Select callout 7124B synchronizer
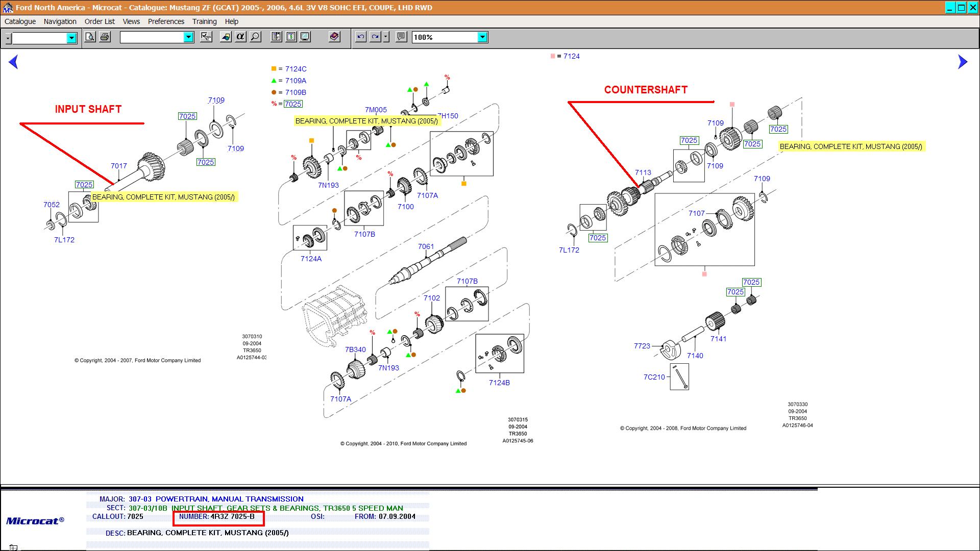The width and height of the screenshot is (980, 551). pyautogui.click(x=499, y=383)
